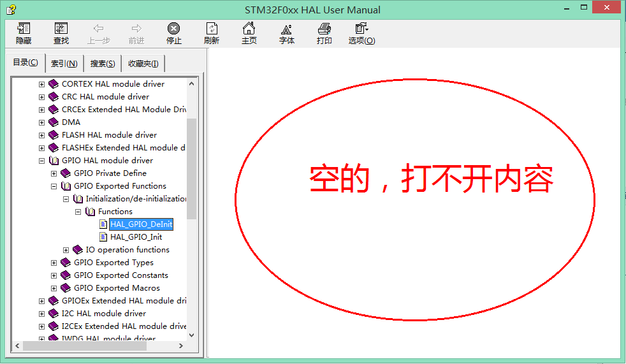
Task: Expand GPIO Exported Constants node
Action: click(x=54, y=276)
